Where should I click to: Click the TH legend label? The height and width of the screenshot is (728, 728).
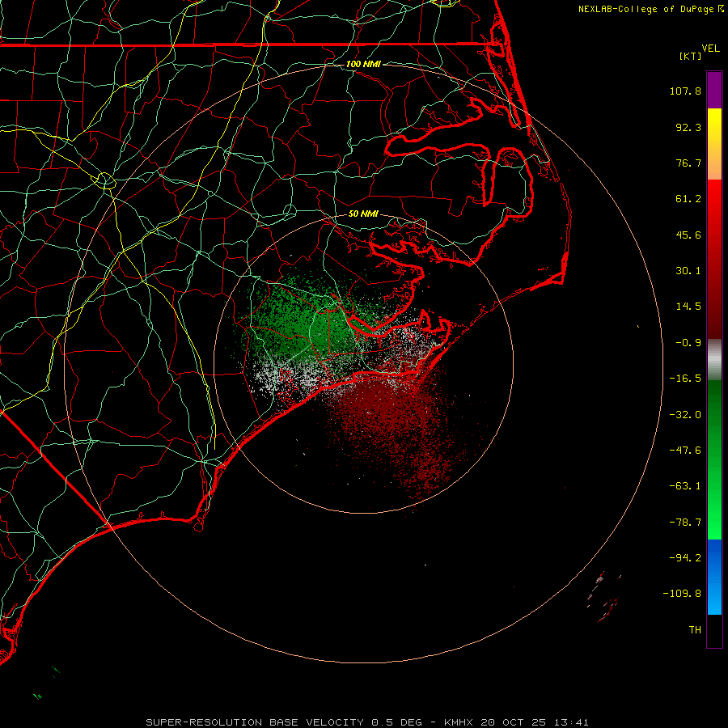(x=695, y=630)
